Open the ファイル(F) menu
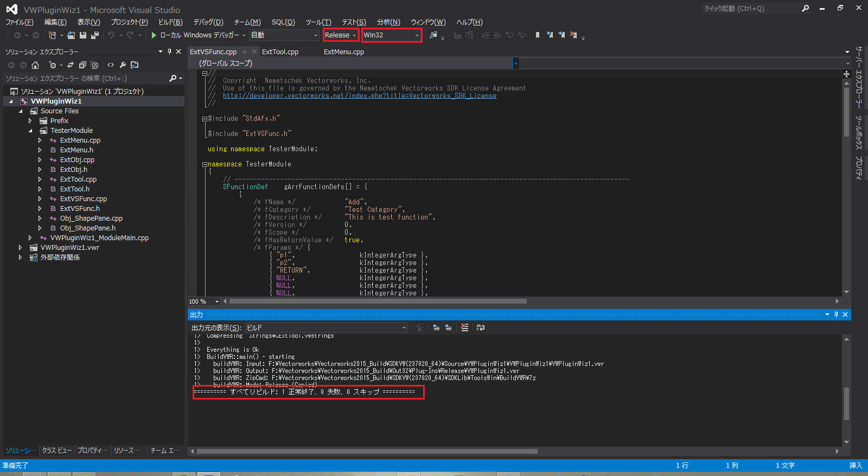 pyautogui.click(x=20, y=22)
